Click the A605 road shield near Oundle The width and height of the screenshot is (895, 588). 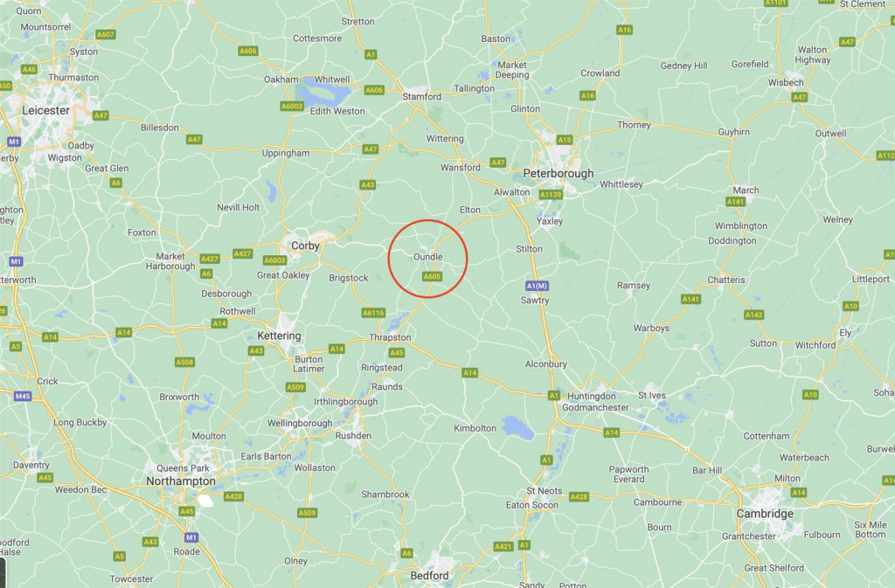[x=432, y=277]
